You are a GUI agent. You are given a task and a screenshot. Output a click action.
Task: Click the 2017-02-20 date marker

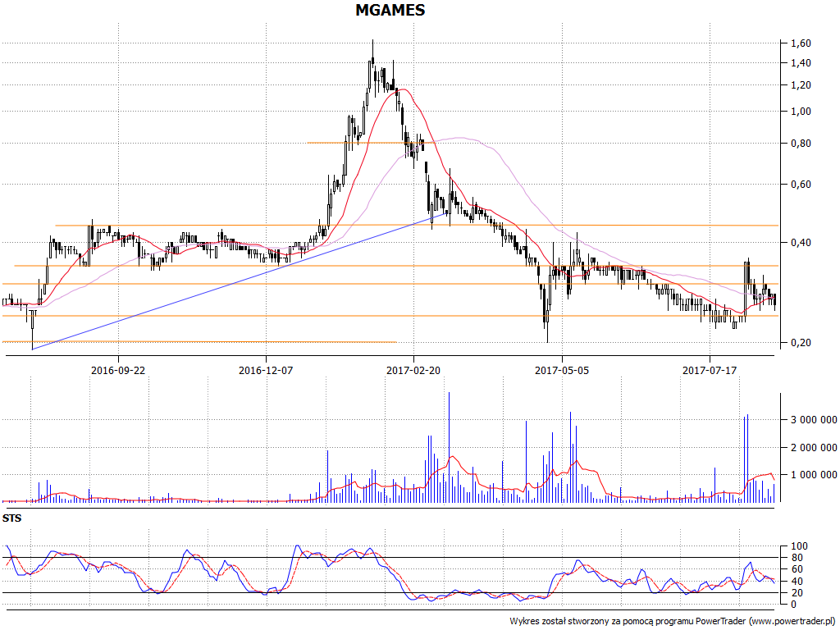pos(413,371)
